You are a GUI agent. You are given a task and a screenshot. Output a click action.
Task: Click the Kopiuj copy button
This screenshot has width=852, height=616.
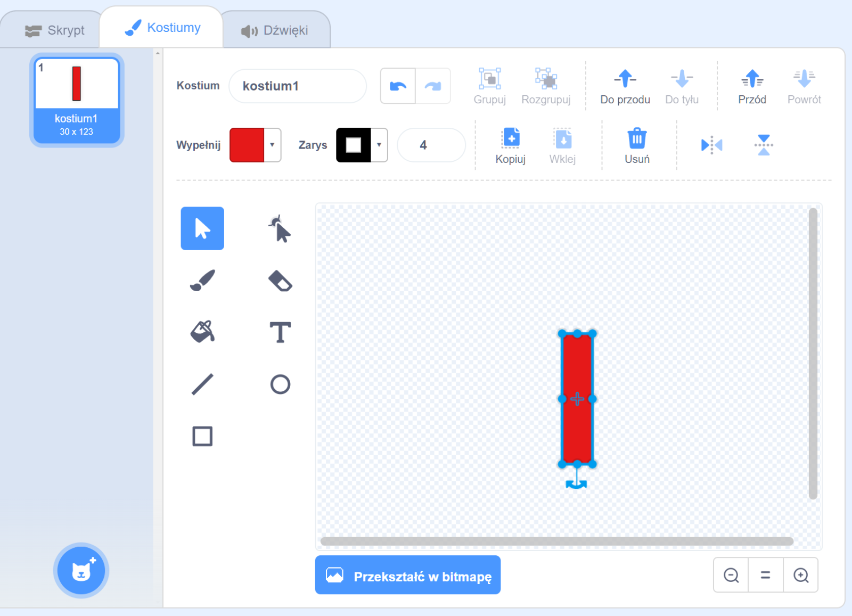(511, 146)
